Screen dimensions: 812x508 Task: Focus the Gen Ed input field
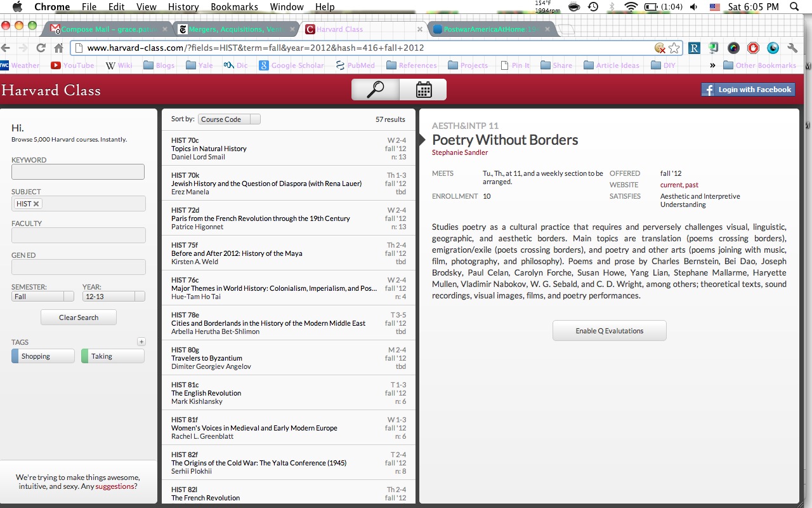point(78,267)
